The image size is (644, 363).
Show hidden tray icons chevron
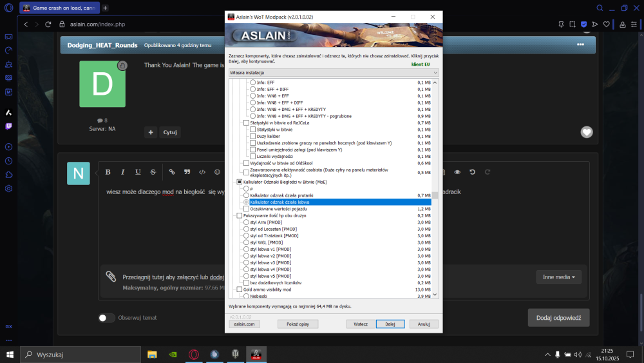[547, 355]
